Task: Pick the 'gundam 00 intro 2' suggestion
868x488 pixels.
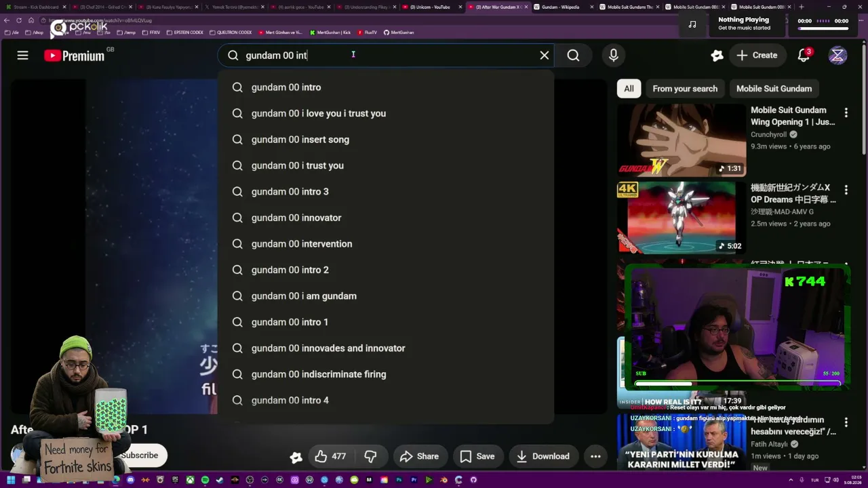Action: 386,270
